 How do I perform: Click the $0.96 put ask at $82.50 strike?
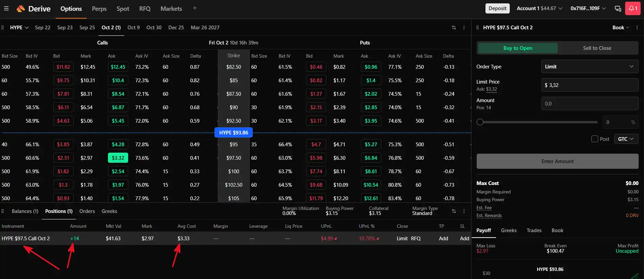[371, 67]
